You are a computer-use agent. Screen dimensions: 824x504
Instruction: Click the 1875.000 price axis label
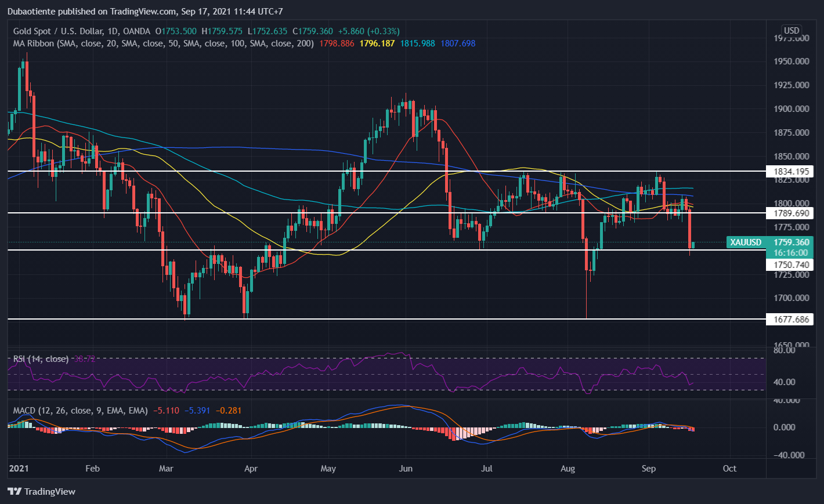click(x=792, y=133)
